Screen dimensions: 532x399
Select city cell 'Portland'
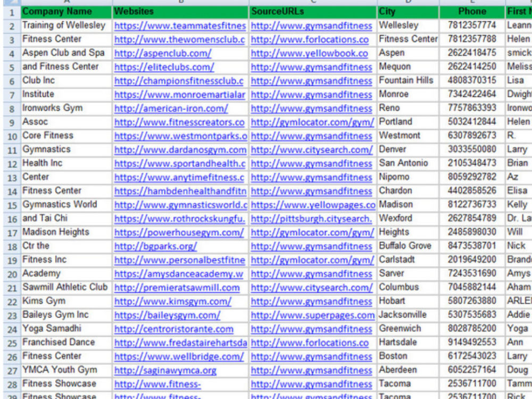[408, 122]
